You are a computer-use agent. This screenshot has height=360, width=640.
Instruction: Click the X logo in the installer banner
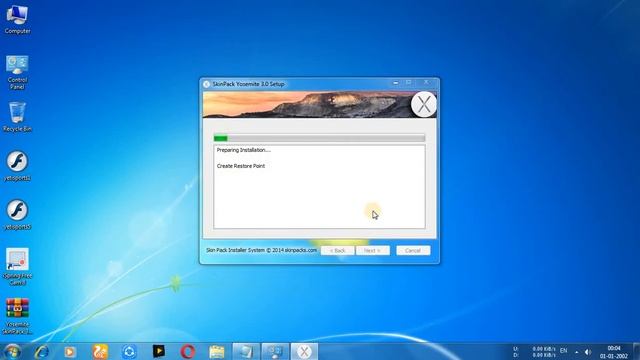tap(424, 104)
